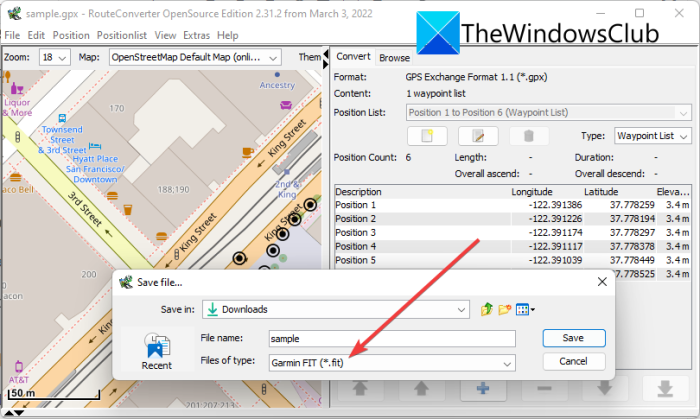Image resolution: width=700 pixels, height=419 pixels.
Task: Click the Cancel button in Save file dialog
Action: click(x=574, y=361)
